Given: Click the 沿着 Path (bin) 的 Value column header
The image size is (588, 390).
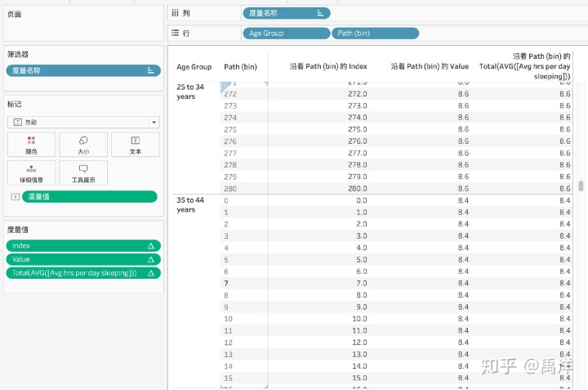Looking at the screenshot, I should pos(430,66).
